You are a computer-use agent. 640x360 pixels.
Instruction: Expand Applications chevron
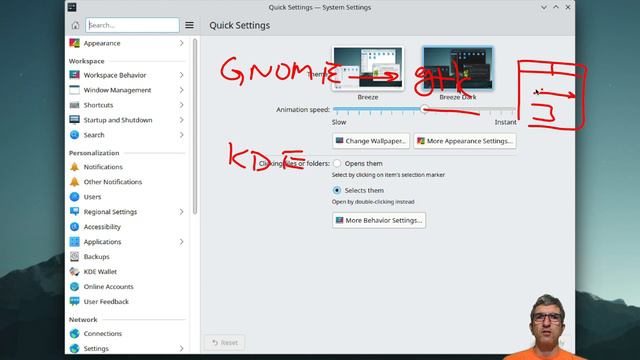(x=182, y=242)
